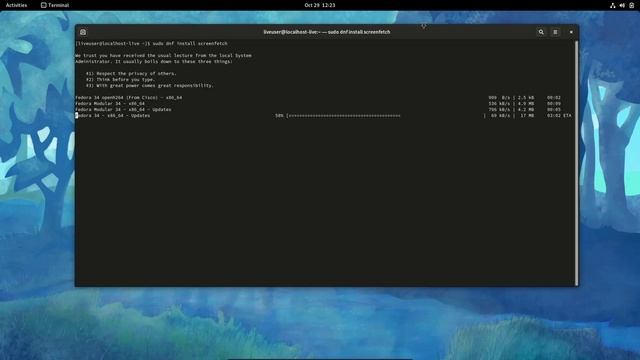
Task: Click the network status icon in top bar
Action: click(x=612, y=5)
